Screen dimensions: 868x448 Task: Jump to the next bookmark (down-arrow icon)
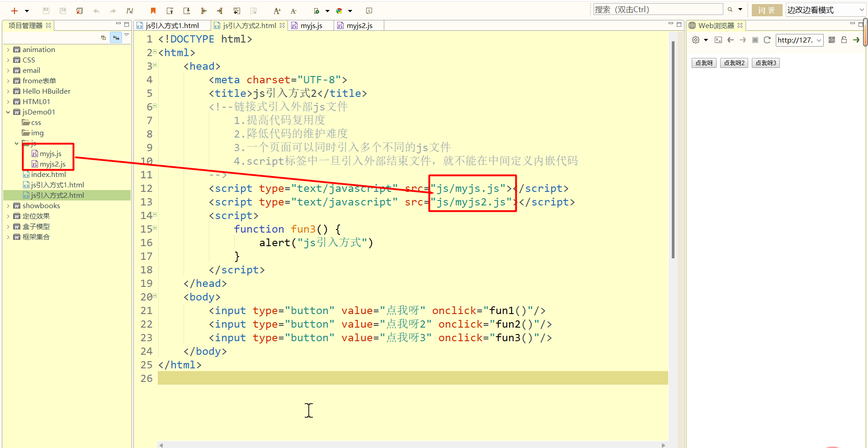(187, 11)
